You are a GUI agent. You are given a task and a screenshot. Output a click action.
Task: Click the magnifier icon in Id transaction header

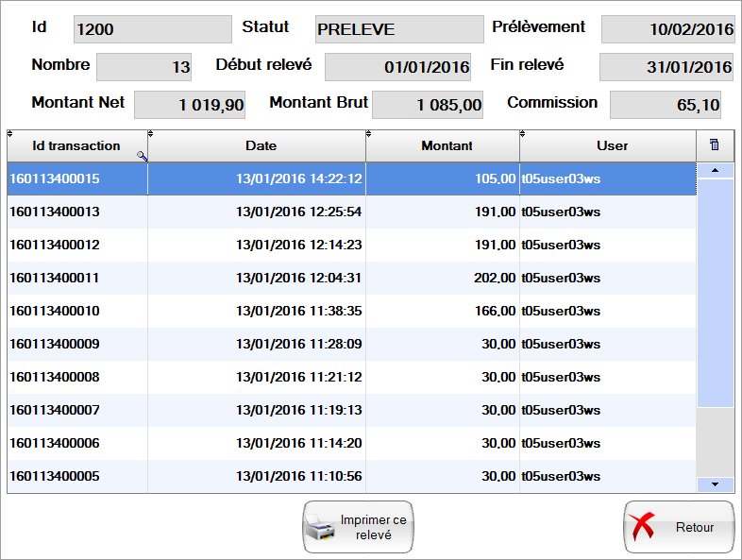[x=143, y=157]
